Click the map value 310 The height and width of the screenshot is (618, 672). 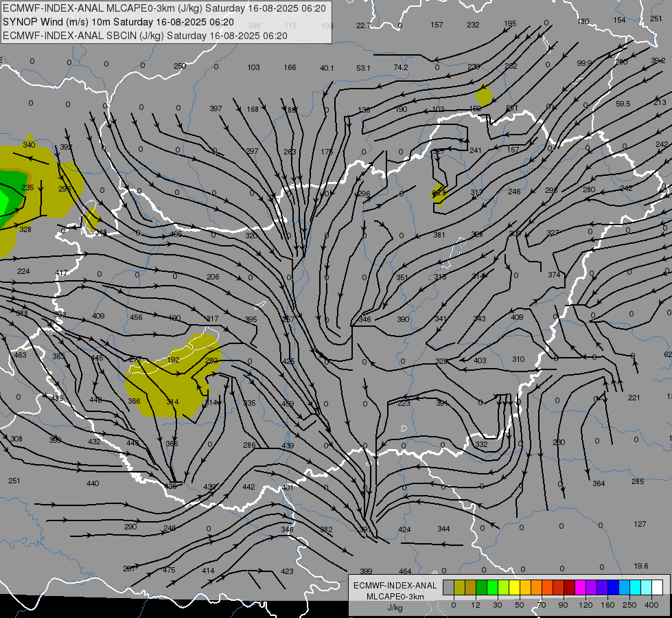point(518,359)
